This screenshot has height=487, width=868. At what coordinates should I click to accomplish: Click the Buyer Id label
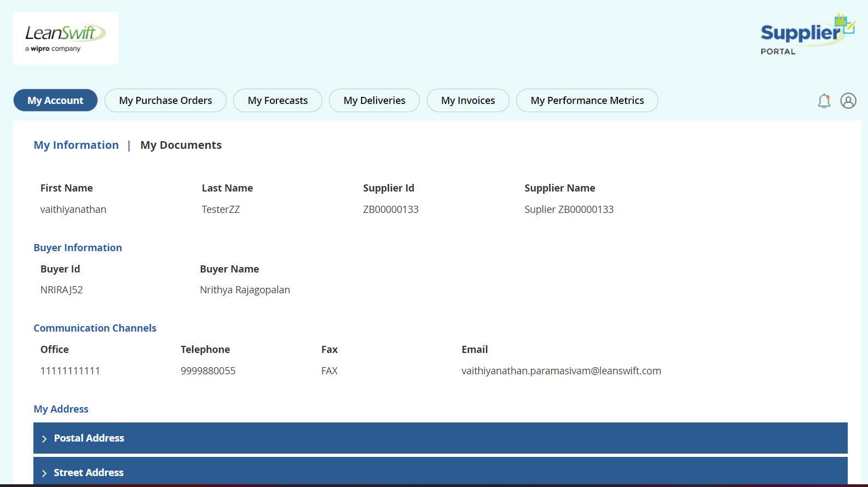(60, 269)
